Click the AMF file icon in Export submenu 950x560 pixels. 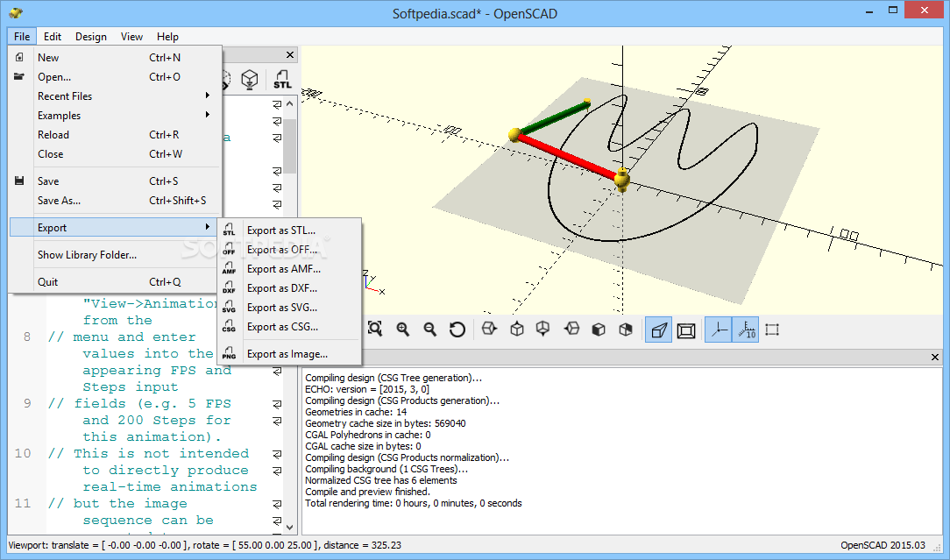(x=229, y=268)
